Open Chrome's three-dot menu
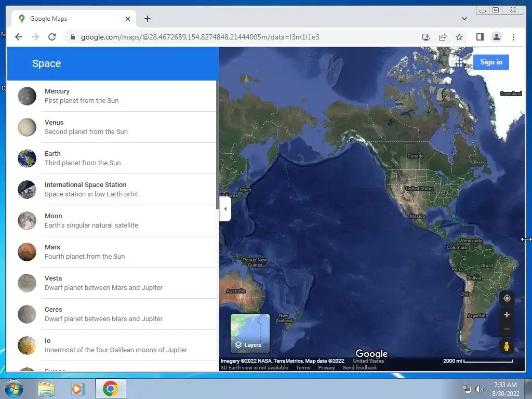Image resolution: width=532 pixels, height=399 pixels. (x=513, y=37)
